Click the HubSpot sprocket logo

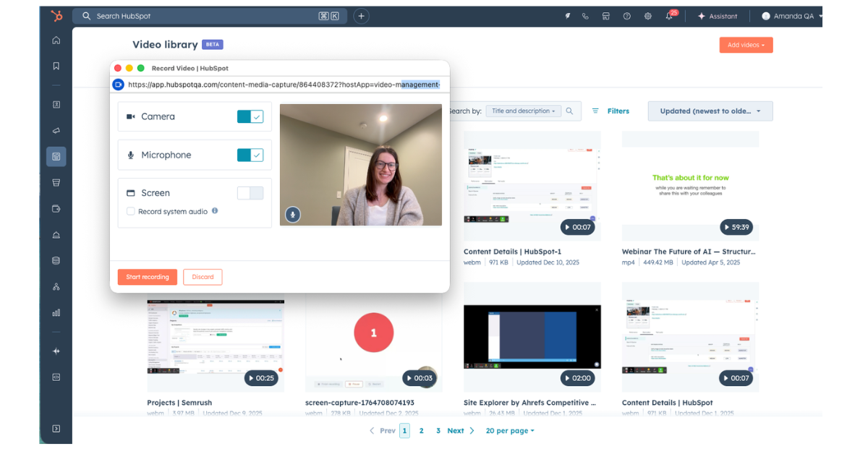(x=56, y=15)
